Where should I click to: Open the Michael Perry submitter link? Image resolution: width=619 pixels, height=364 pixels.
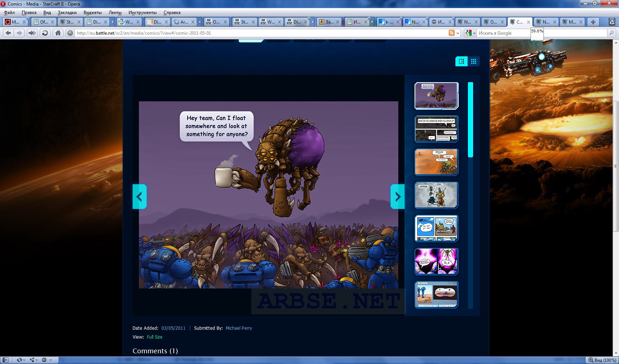[239, 328]
